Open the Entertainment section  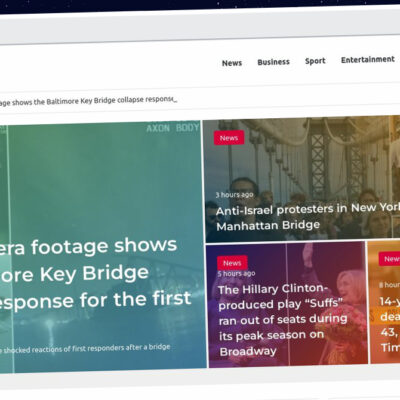pyautogui.click(x=368, y=60)
